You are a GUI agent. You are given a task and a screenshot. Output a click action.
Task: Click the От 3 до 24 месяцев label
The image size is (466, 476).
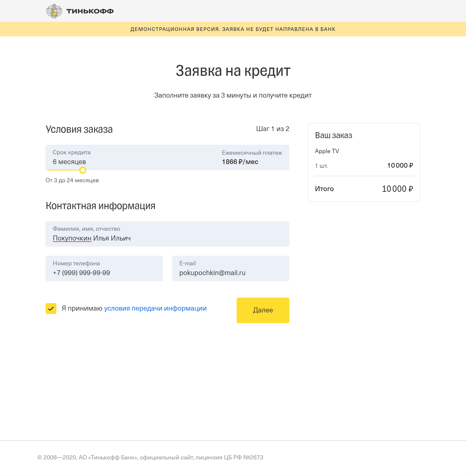[x=72, y=180]
